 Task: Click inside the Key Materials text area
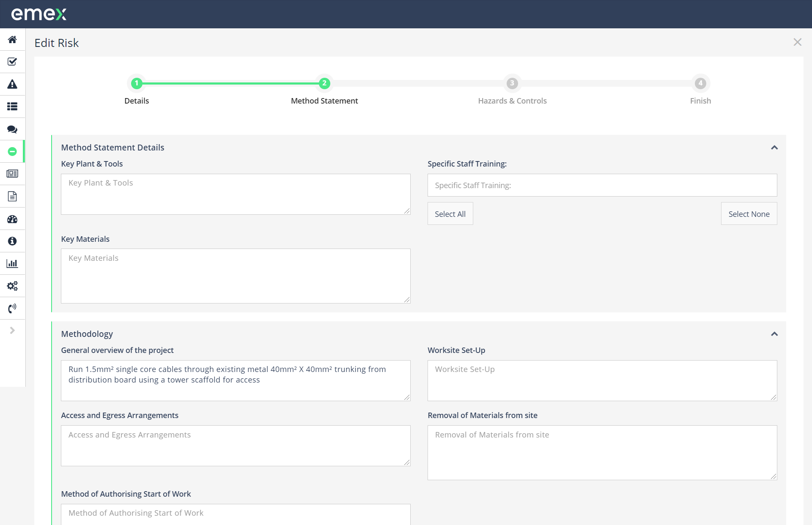pyautogui.click(x=236, y=276)
